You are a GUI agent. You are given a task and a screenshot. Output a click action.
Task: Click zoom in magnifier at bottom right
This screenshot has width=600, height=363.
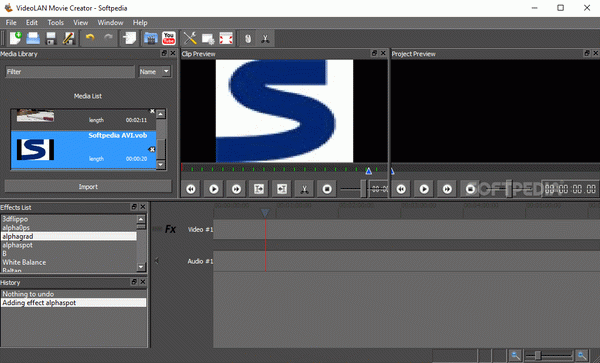coord(582,356)
